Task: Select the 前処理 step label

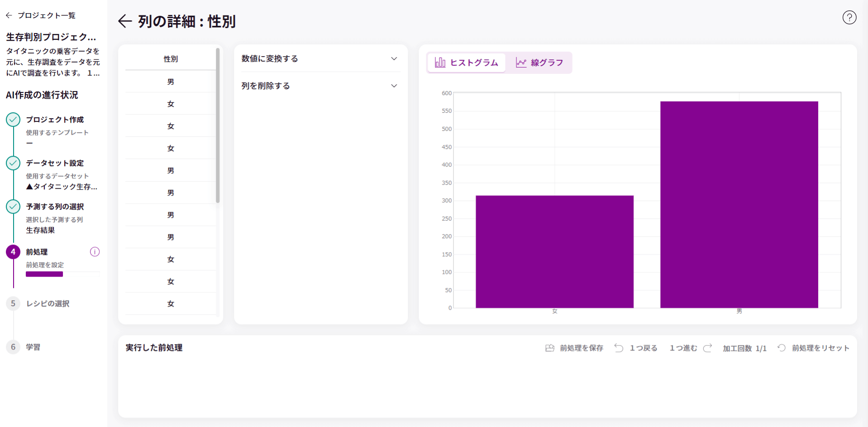Action: 37,252
